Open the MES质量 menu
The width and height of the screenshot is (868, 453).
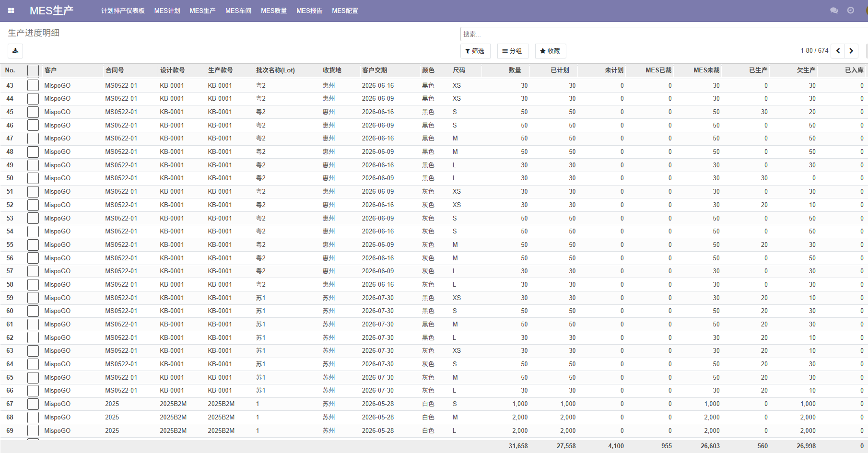coord(274,11)
